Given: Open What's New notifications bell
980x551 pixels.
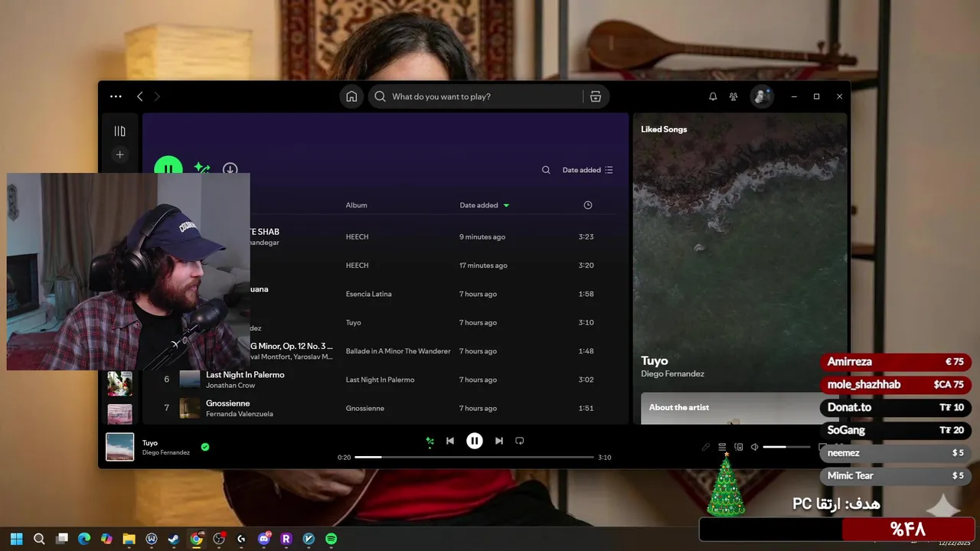Looking at the screenshot, I should [x=713, y=96].
